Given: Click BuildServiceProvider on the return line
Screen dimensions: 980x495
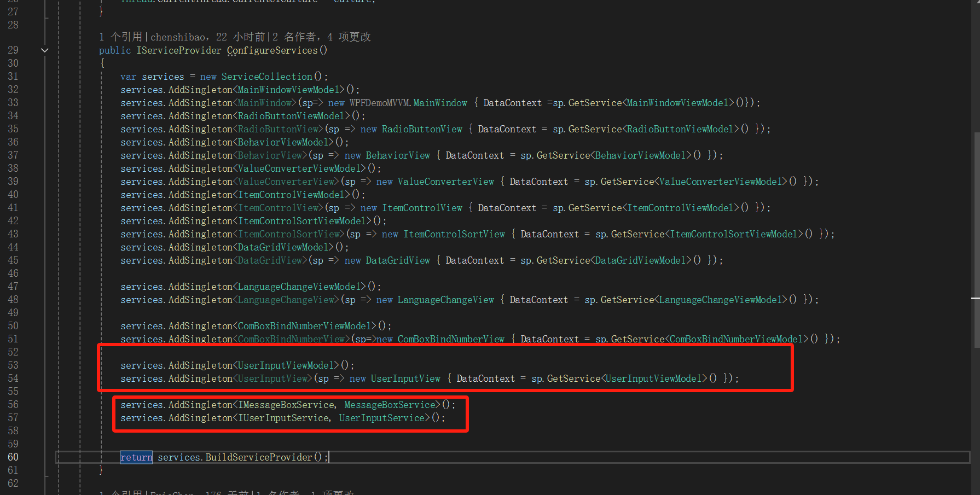Looking at the screenshot, I should [x=259, y=457].
